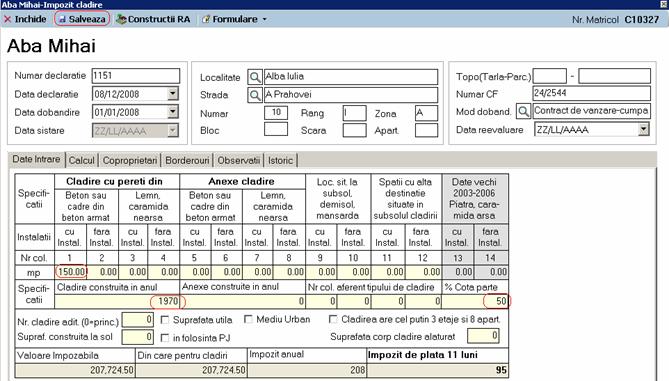Click the column 1 mp value cell
The height and width of the screenshot is (381, 669).
coord(71,272)
